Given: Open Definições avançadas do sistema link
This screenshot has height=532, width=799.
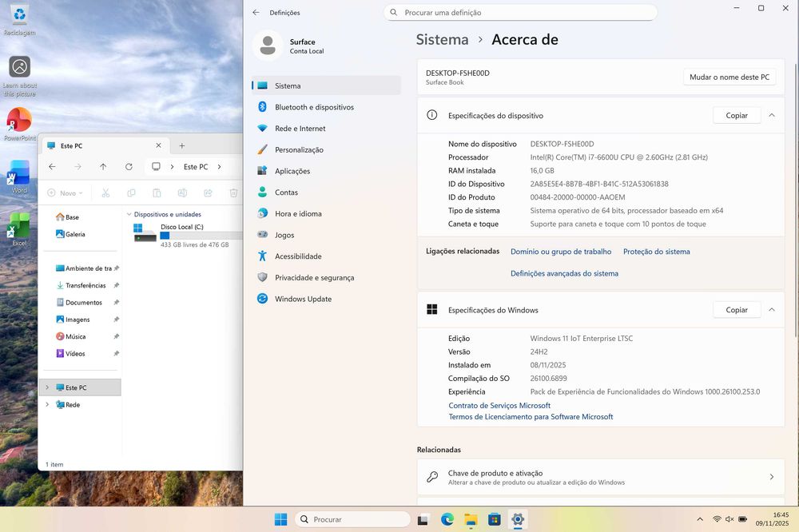Looking at the screenshot, I should [x=564, y=274].
